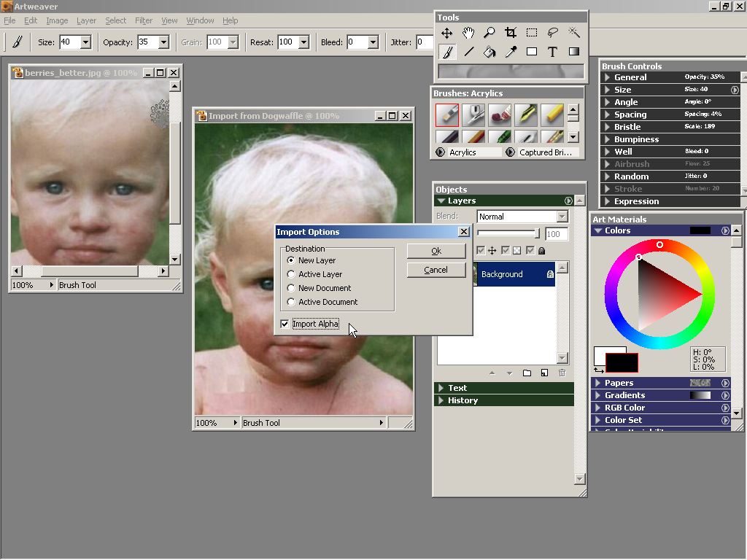747x560 pixels.
Task: Select the Paint Bucket fill tool
Action: pyautogui.click(x=489, y=52)
